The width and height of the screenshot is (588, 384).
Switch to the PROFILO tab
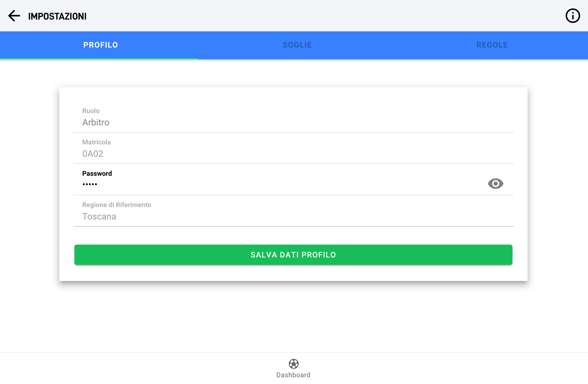tap(100, 45)
